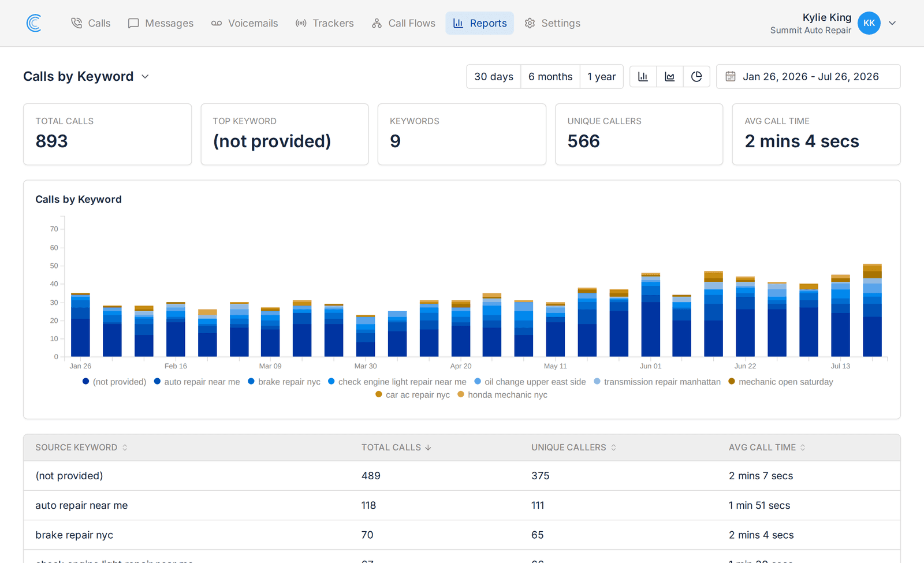Click the Jun 01 chart bar
924x563 pixels.
point(650,315)
